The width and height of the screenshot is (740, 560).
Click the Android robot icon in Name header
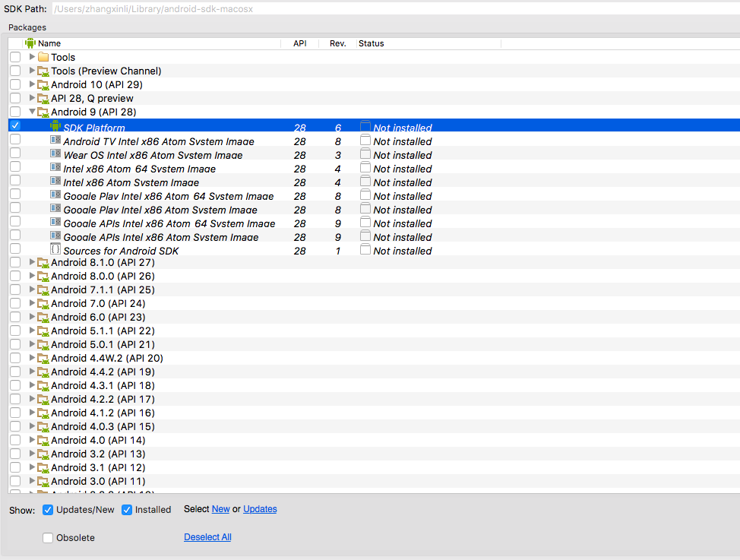(x=30, y=43)
